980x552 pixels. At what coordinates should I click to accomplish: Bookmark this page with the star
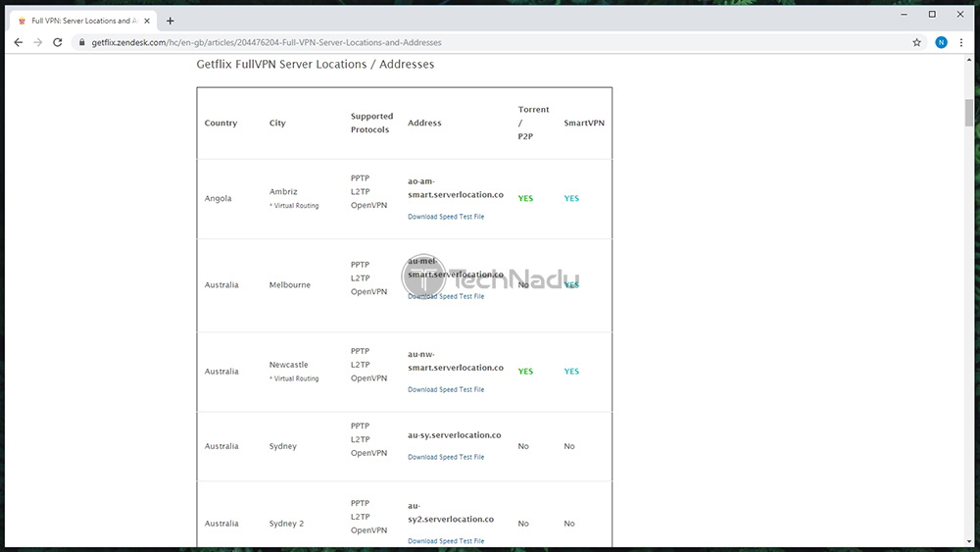click(916, 42)
